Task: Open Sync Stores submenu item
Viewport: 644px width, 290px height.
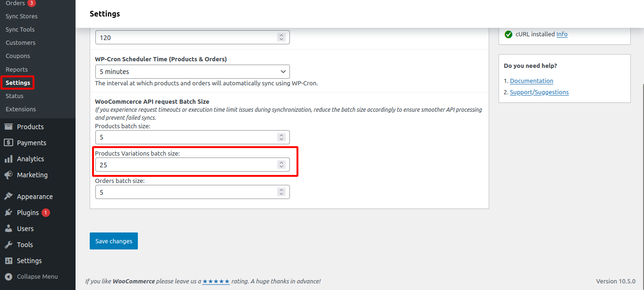Action: click(22, 17)
